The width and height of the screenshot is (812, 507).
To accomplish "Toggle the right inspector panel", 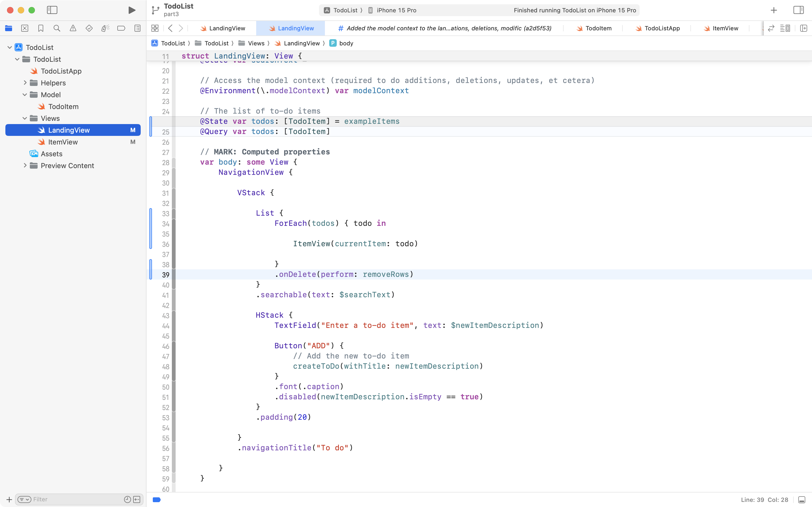I will 798,10.
